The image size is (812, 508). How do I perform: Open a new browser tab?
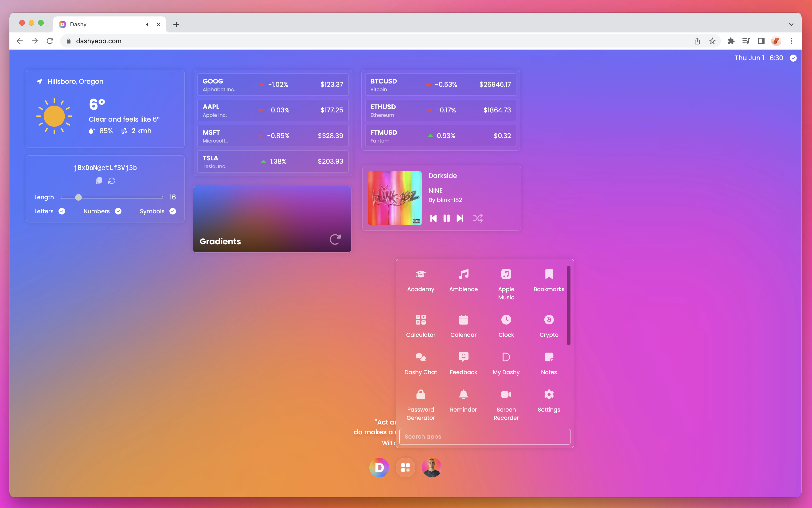[176, 24]
